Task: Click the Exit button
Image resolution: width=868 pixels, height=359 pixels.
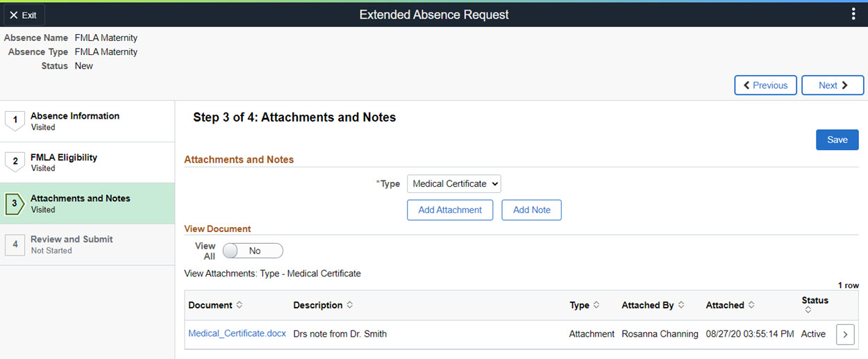Action: point(24,15)
